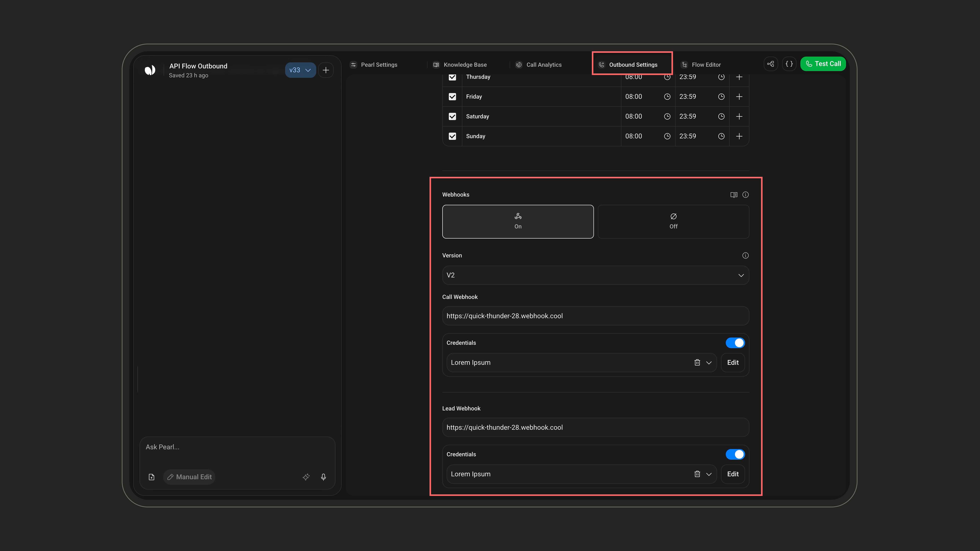Screen dimensions: 980x551
Task: Add time slot for Saturday
Action: click(739, 116)
